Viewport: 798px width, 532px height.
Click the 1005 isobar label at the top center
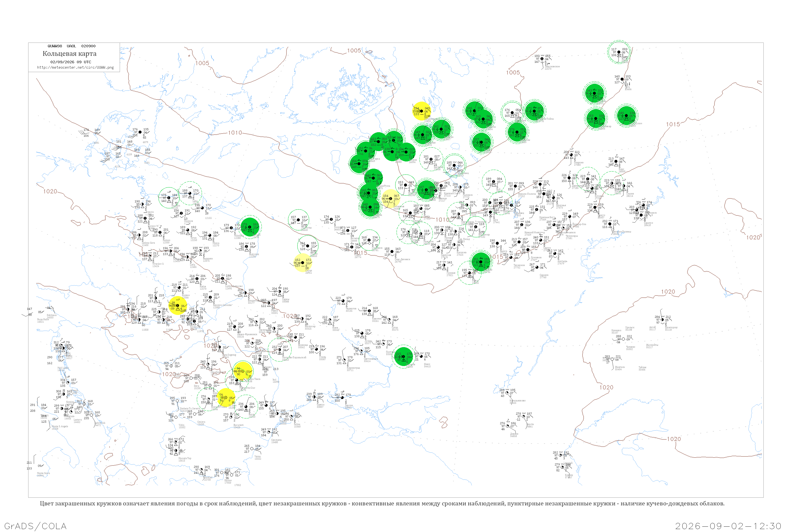(x=354, y=51)
